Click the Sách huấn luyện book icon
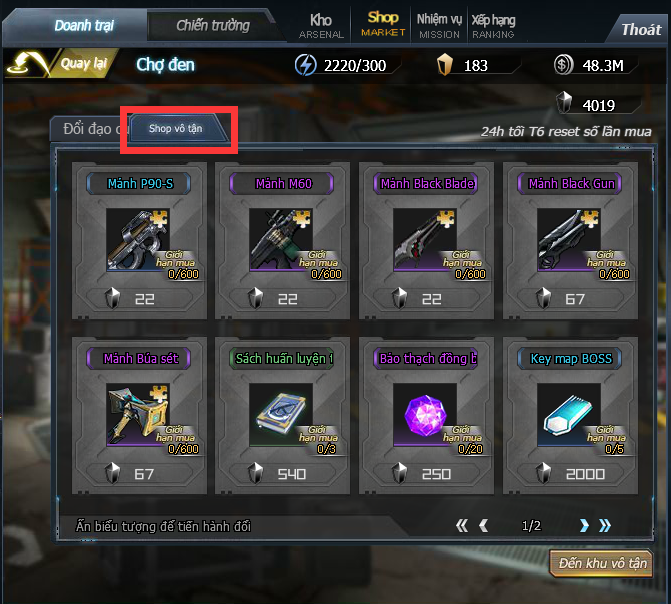 tap(281, 415)
